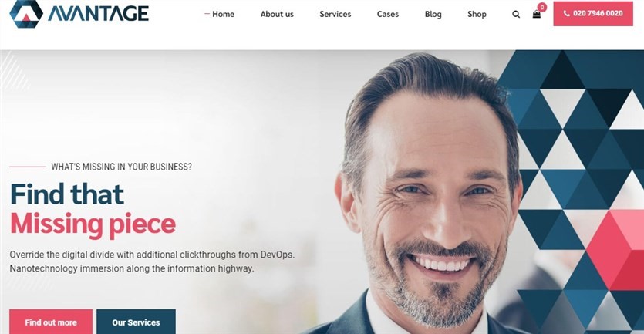Click the What's Missing In Your Business tagline
This screenshot has width=644, height=334.
pos(121,167)
